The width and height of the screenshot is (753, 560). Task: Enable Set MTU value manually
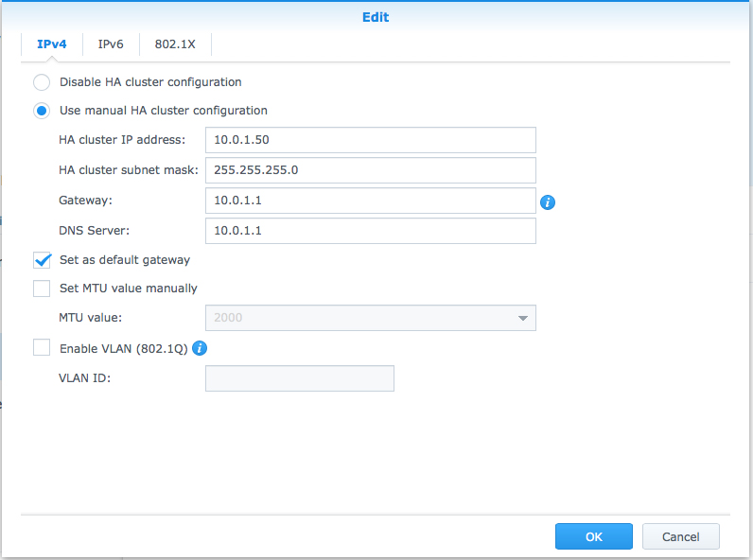(42, 289)
